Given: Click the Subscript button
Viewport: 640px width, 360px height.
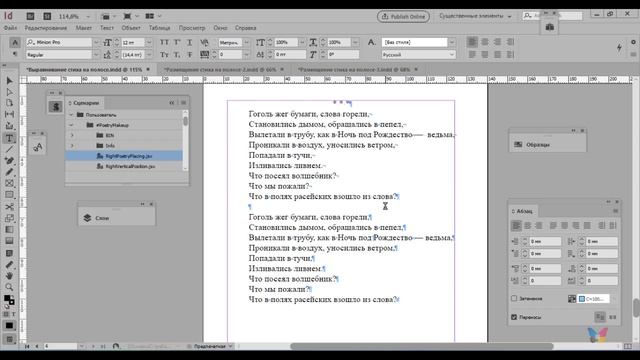Looking at the screenshot, I should (x=177, y=54).
